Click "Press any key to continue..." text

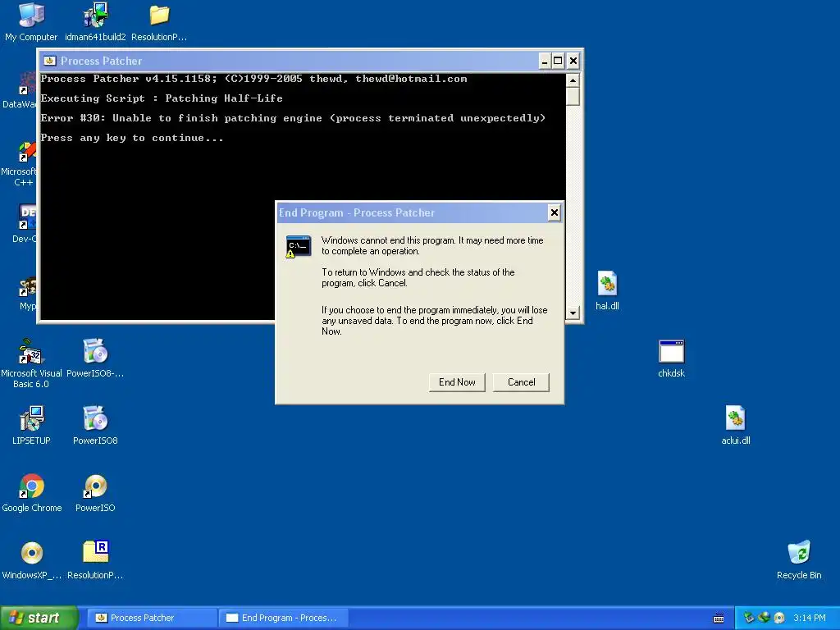(132, 138)
